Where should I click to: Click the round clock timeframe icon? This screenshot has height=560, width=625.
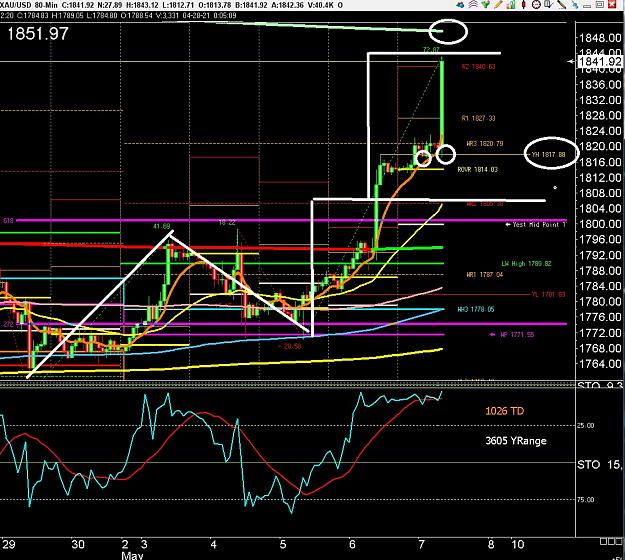(x=537, y=5)
